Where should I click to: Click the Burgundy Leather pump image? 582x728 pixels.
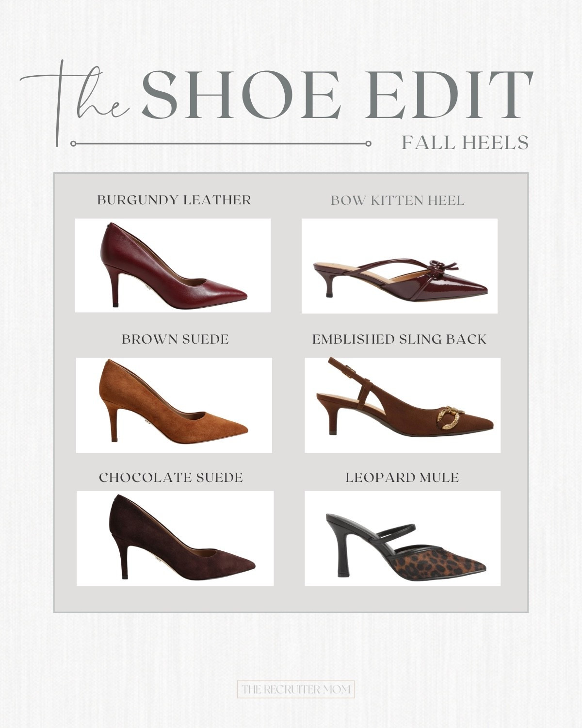pyautogui.click(x=172, y=266)
